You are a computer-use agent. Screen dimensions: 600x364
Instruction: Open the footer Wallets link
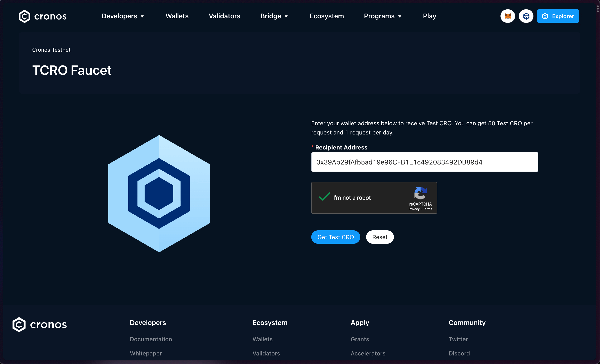coord(262,339)
